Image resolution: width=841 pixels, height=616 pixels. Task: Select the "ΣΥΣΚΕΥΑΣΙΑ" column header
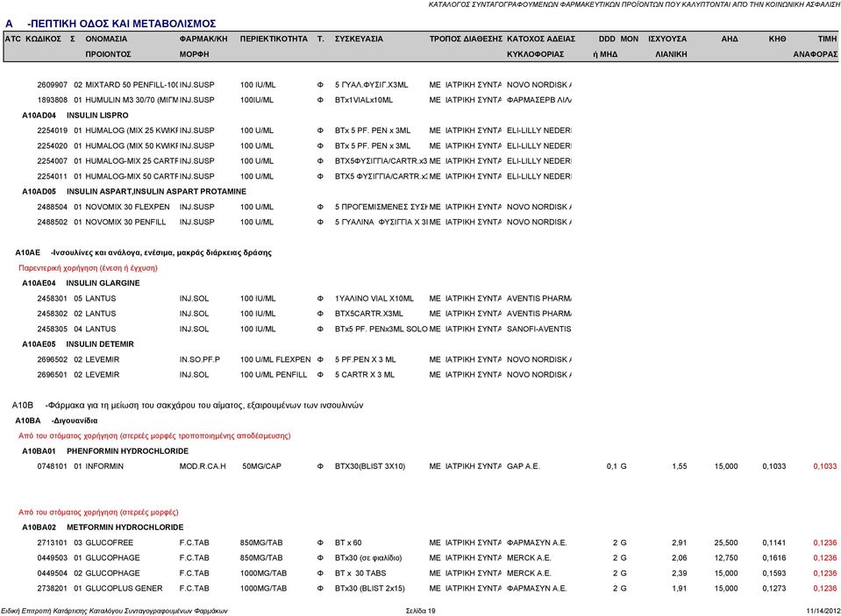pyautogui.click(x=359, y=39)
